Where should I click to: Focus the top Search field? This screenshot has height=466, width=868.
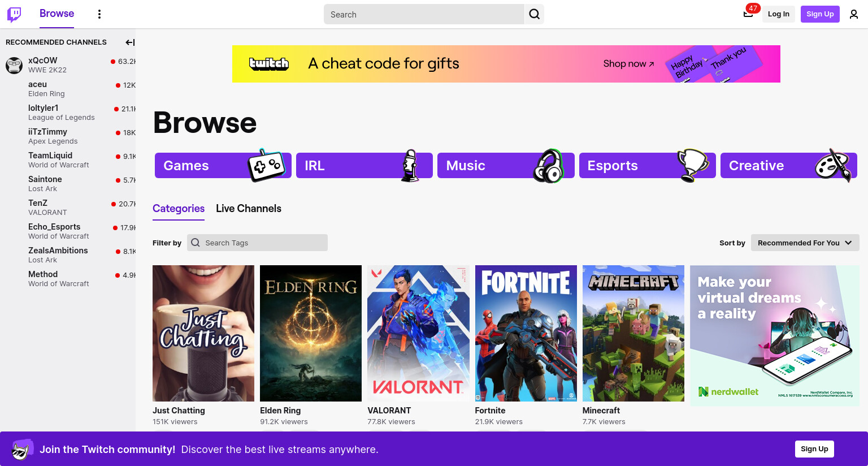click(424, 14)
